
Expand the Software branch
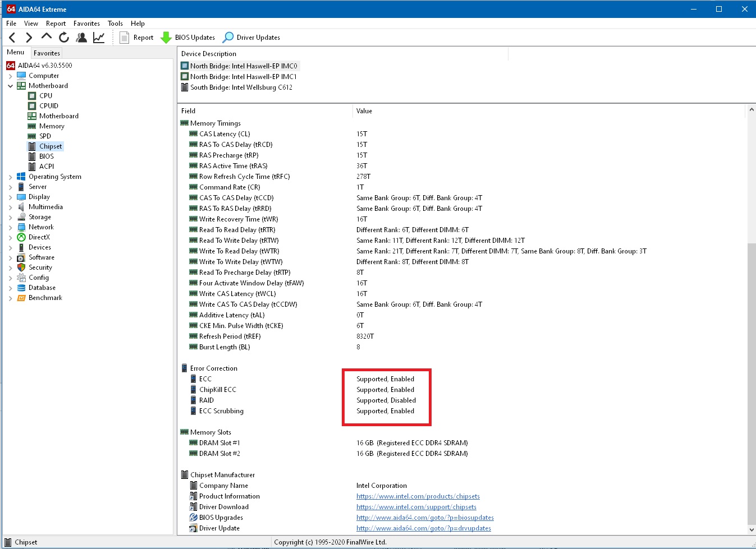10,257
